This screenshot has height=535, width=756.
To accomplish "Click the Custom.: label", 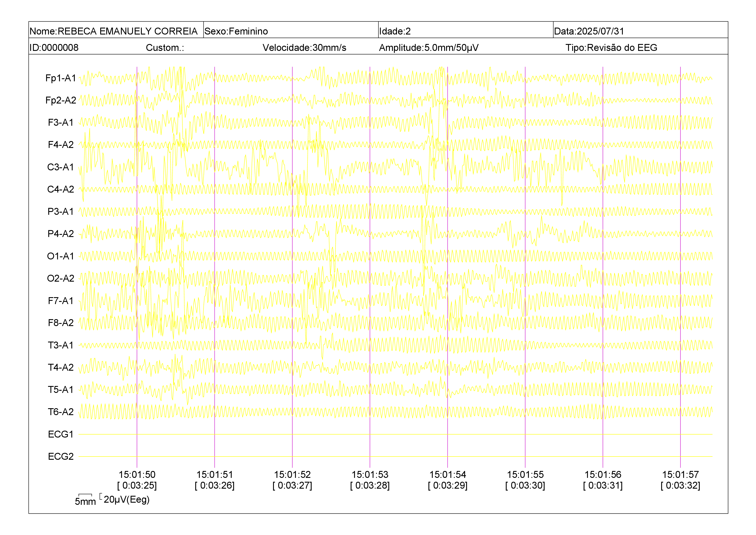I will 165,48.
